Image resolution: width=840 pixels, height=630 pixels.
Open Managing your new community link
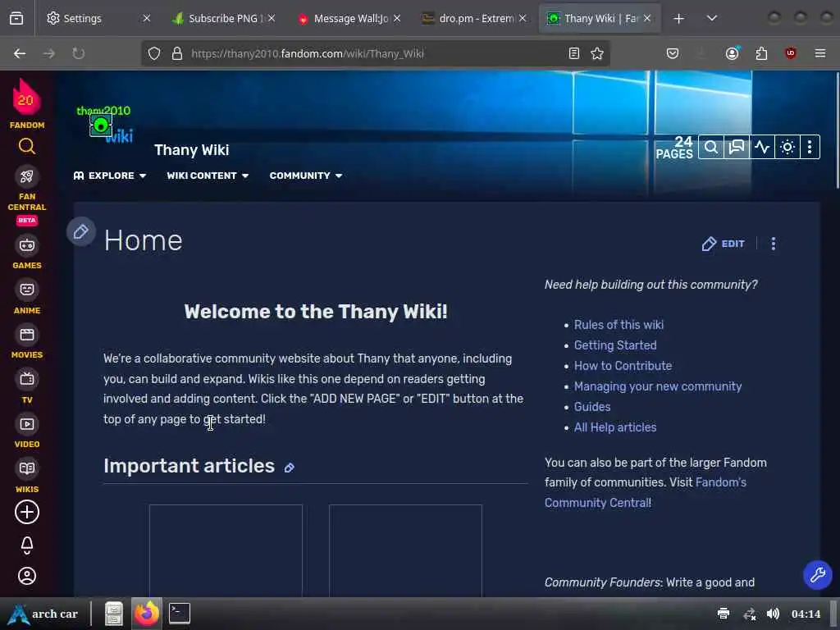click(x=658, y=386)
